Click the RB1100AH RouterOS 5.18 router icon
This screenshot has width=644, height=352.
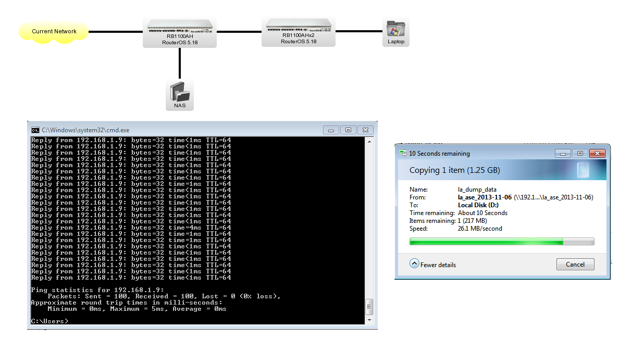pyautogui.click(x=179, y=29)
